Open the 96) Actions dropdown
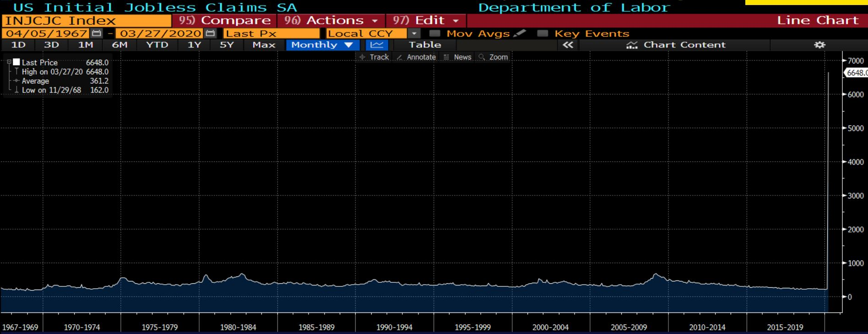 coord(331,21)
